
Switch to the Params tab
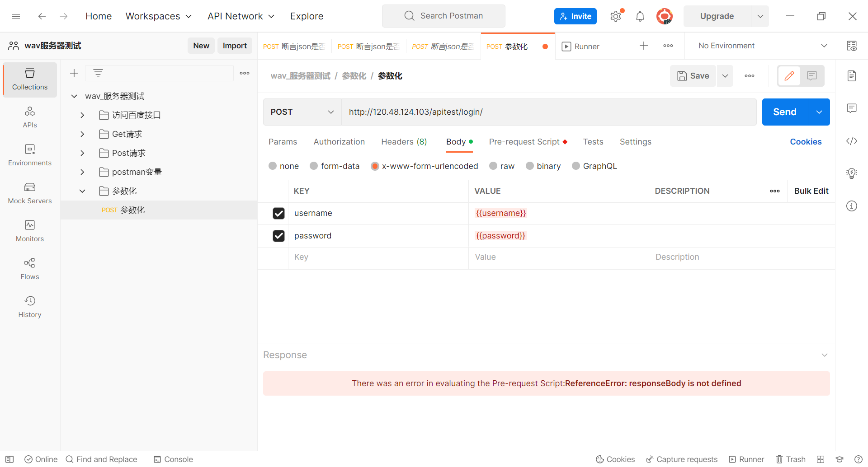click(x=283, y=142)
